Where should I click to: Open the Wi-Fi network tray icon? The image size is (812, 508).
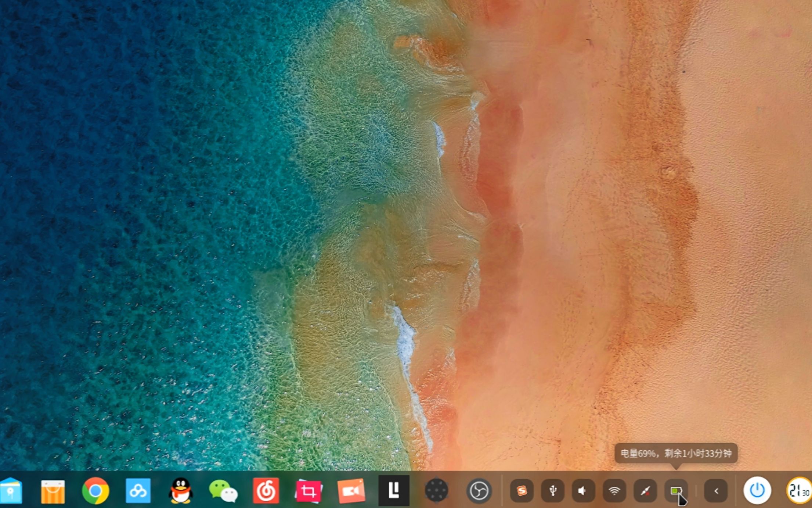point(614,491)
